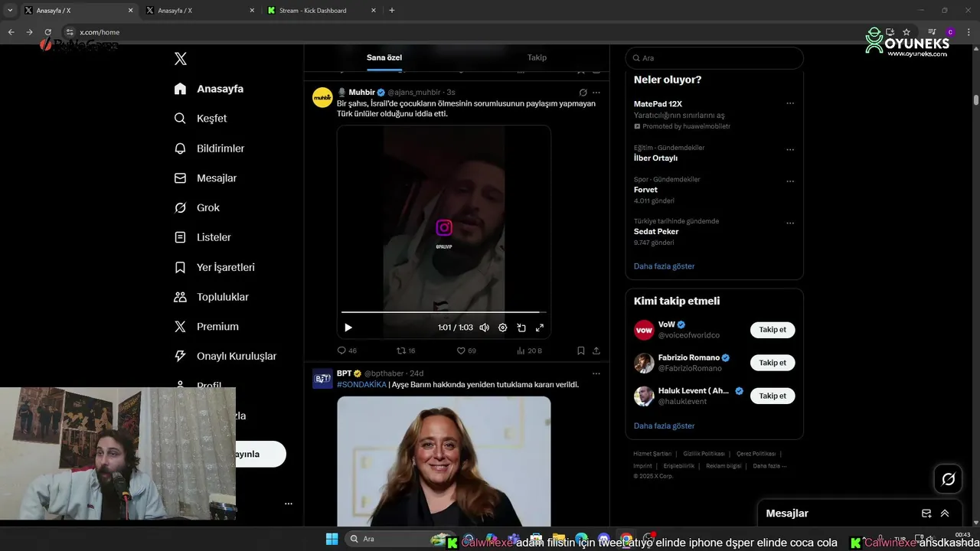Image resolution: width=980 pixels, height=551 pixels.
Task: Mute the video volume icon
Action: click(484, 328)
